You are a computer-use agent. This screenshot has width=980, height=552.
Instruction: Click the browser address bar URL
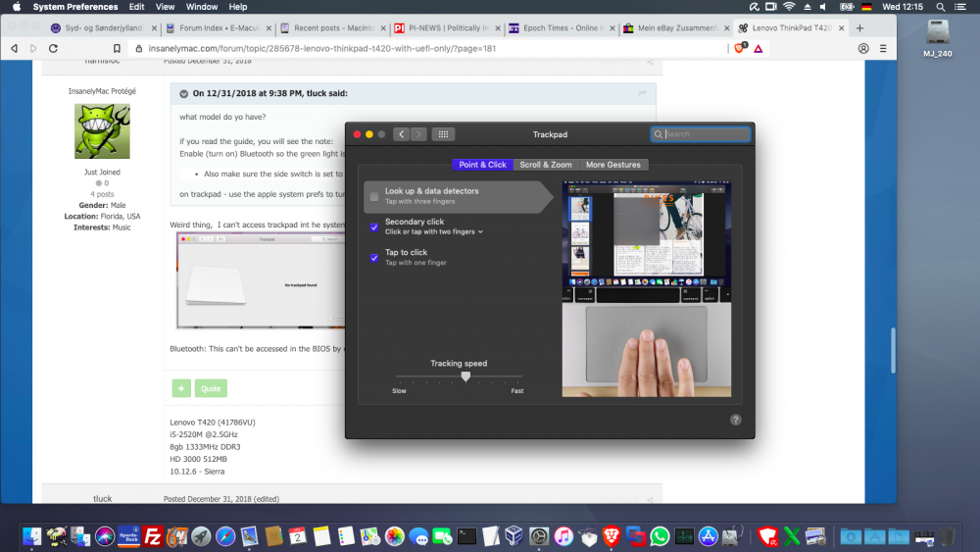click(321, 48)
